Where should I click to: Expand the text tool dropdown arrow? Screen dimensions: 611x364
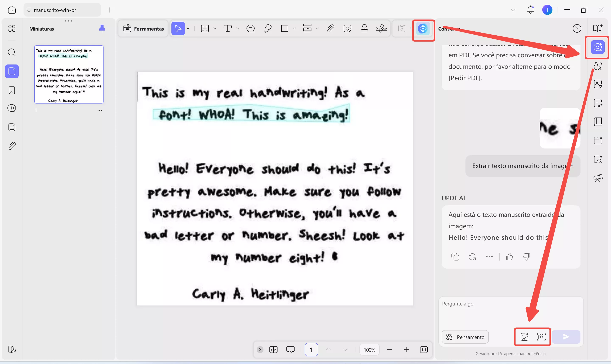pos(237,29)
